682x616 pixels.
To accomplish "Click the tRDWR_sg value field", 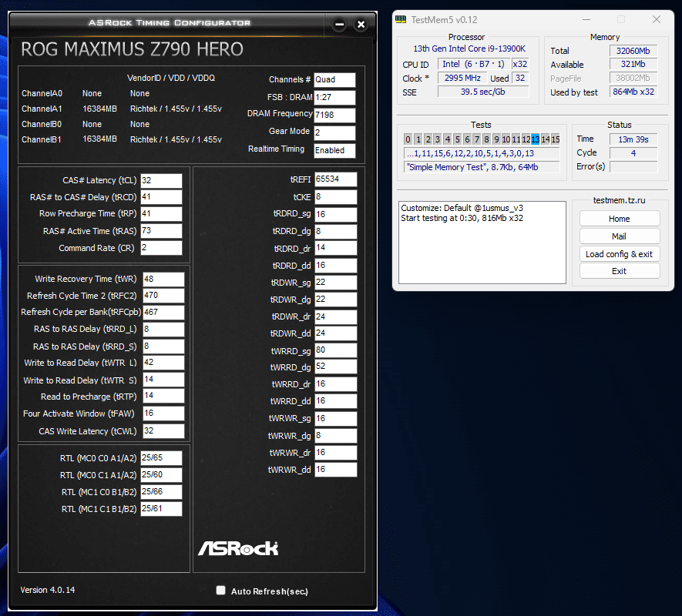I will (335, 283).
